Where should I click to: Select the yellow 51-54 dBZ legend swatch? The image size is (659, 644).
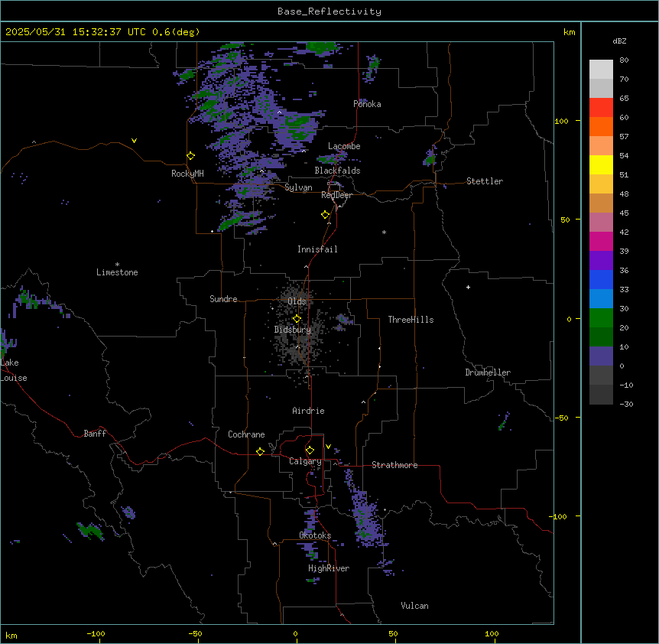coord(601,165)
